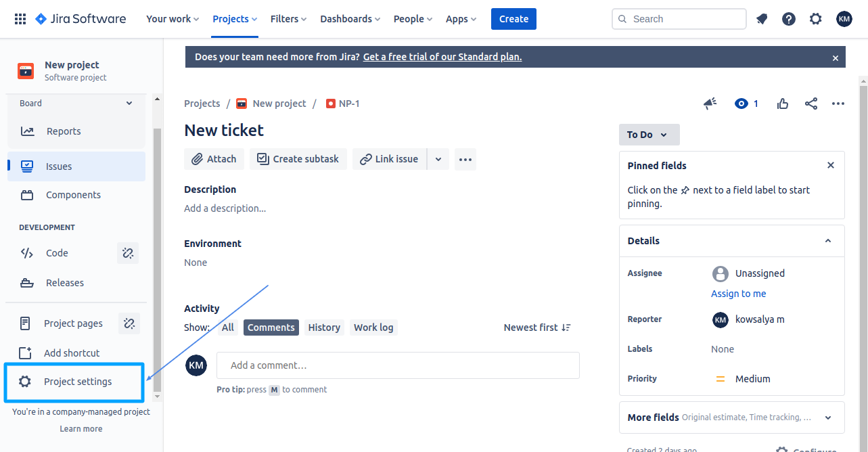The image size is (868, 452).
Task: Click the give feedback megaphone icon
Action: (x=710, y=104)
